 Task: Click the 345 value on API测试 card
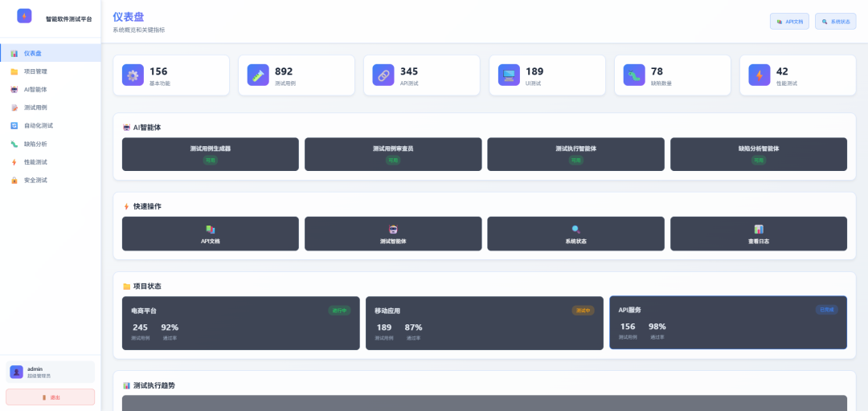point(409,71)
